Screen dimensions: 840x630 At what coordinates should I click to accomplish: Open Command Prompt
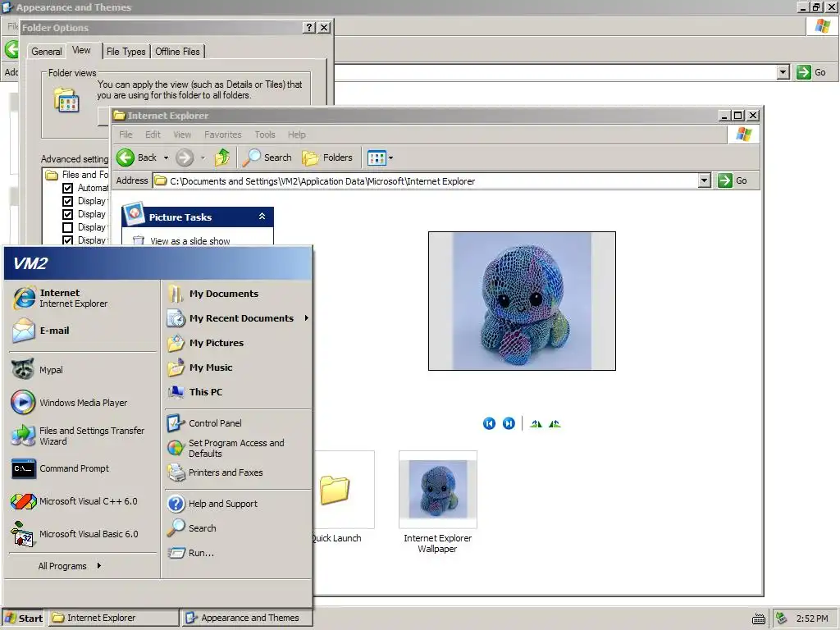point(61,468)
